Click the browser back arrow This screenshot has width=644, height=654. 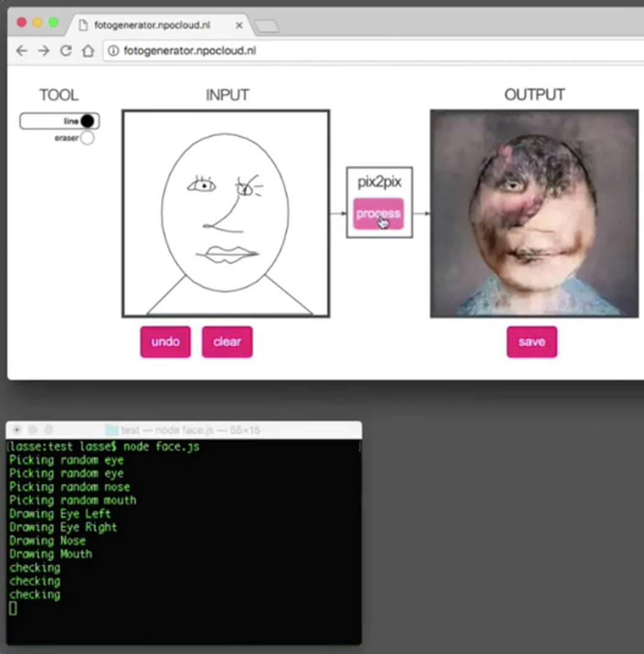coord(21,51)
